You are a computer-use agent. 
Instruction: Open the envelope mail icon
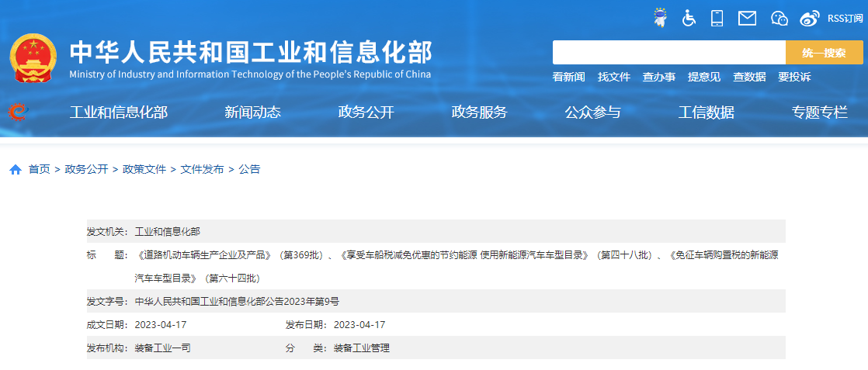[747, 17]
